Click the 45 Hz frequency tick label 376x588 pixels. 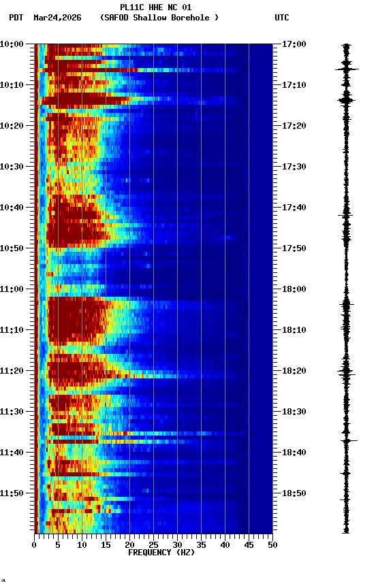point(249,546)
